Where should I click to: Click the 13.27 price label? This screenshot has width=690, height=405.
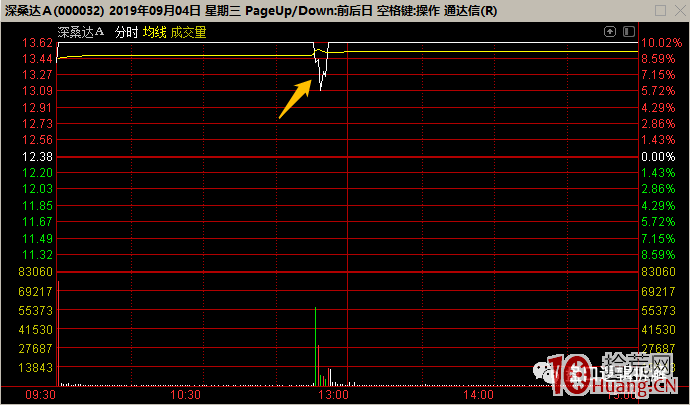pyautogui.click(x=37, y=74)
